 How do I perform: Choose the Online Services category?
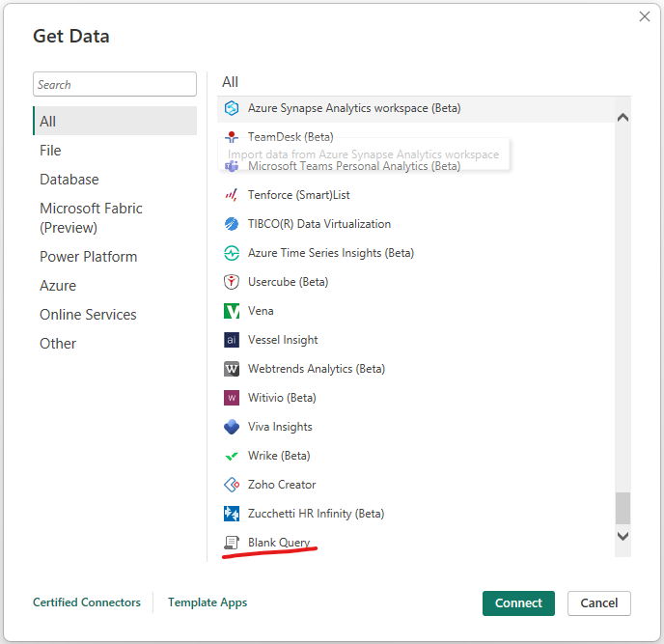[x=88, y=315]
